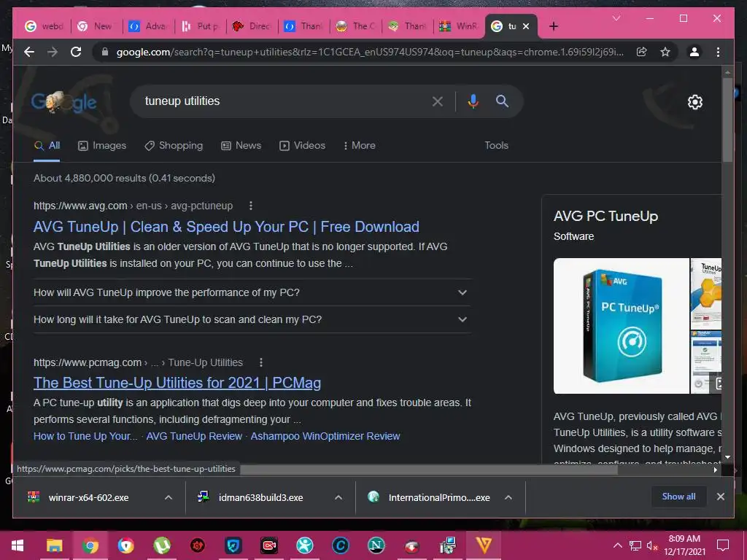Image resolution: width=747 pixels, height=560 pixels.
Task: Select the All results tab
Action: pos(47,145)
